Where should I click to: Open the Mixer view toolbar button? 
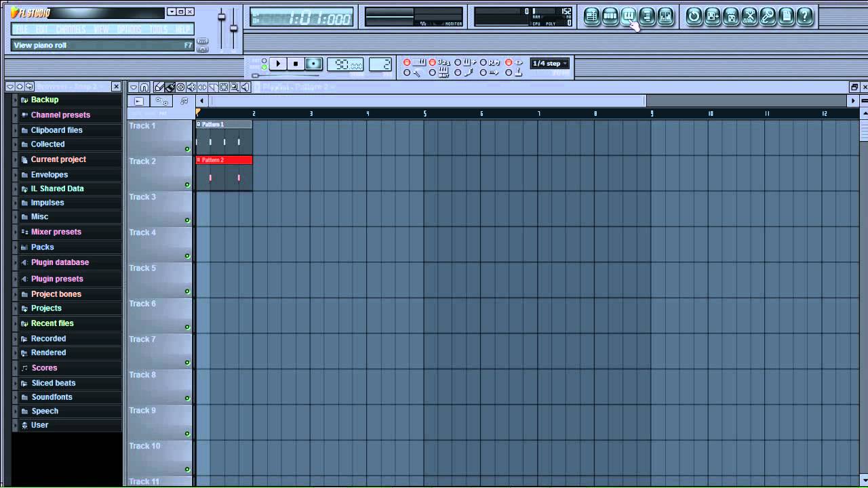(x=666, y=16)
